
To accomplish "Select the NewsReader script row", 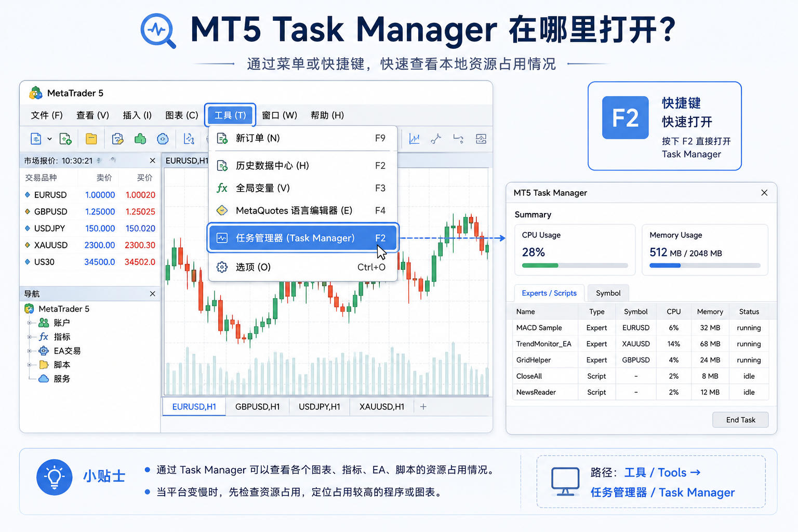I will click(x=641, y=392).
